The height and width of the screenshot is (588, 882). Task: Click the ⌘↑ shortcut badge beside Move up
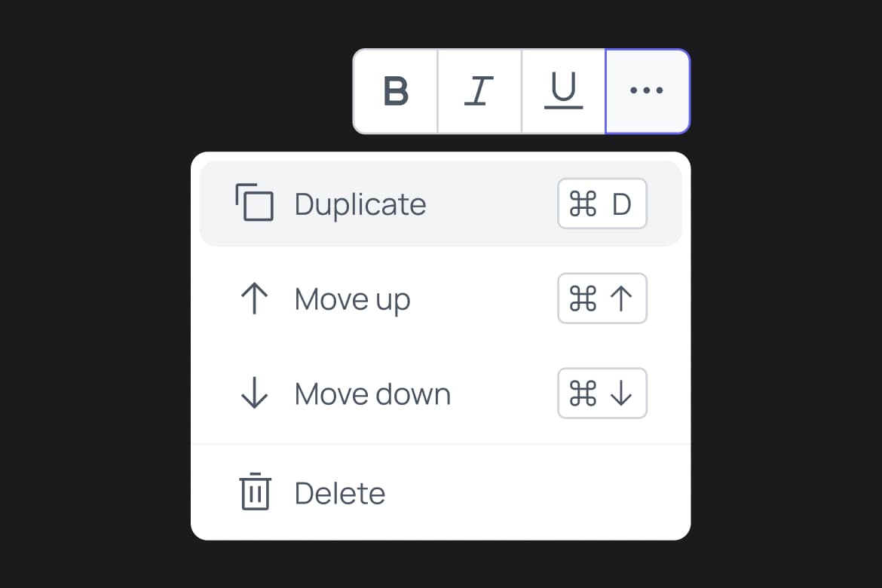(x=602, y=299)
